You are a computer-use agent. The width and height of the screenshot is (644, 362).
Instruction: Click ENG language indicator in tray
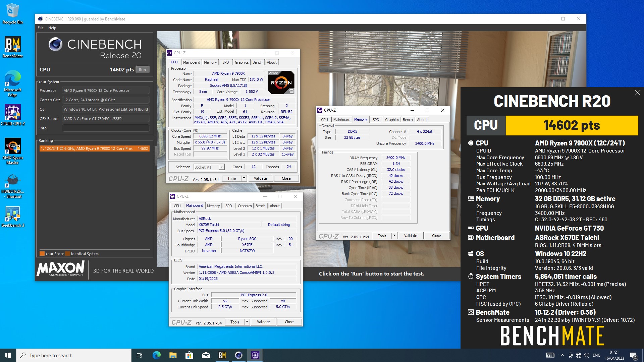(596, 355)
